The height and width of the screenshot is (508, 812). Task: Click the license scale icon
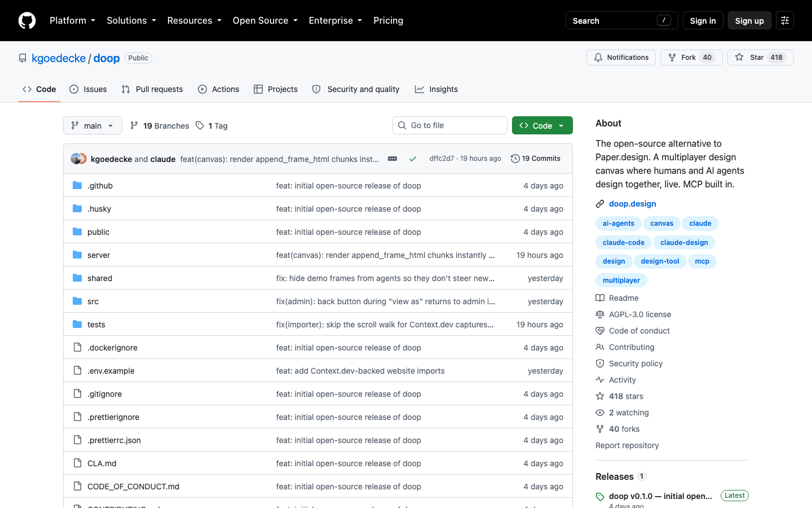coord(600,314)
